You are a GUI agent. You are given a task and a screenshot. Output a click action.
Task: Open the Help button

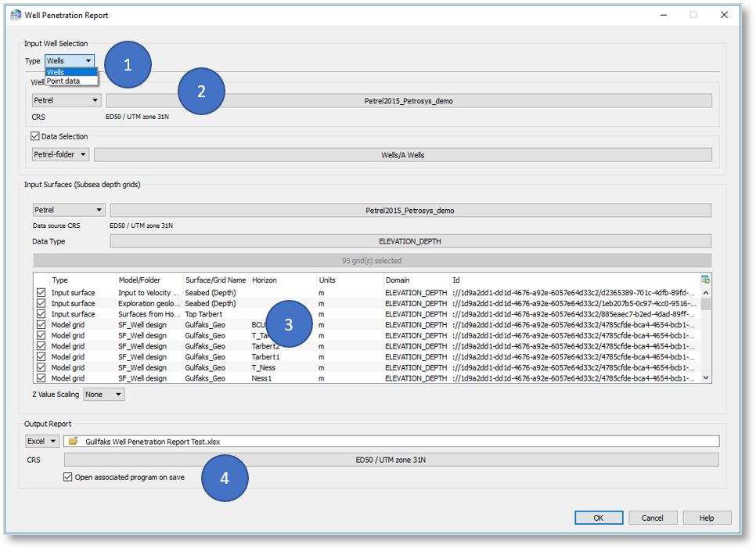coord(707,518)
